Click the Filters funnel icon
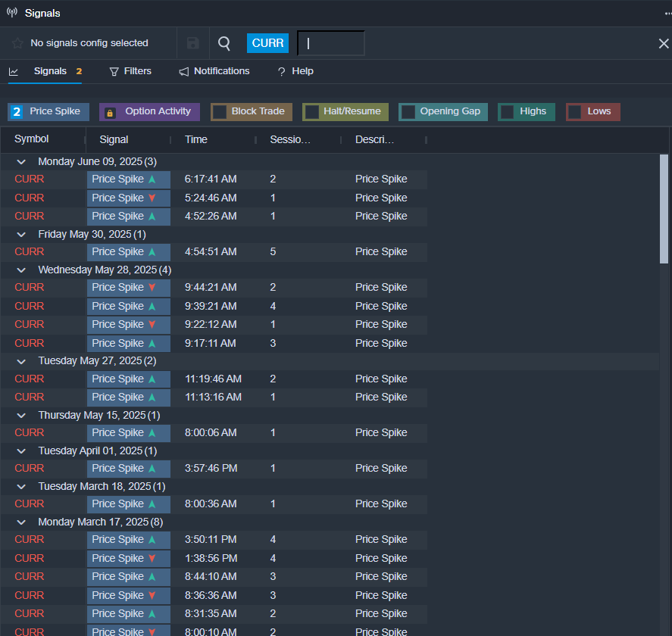The image size is (672, 636). point(114,71)
